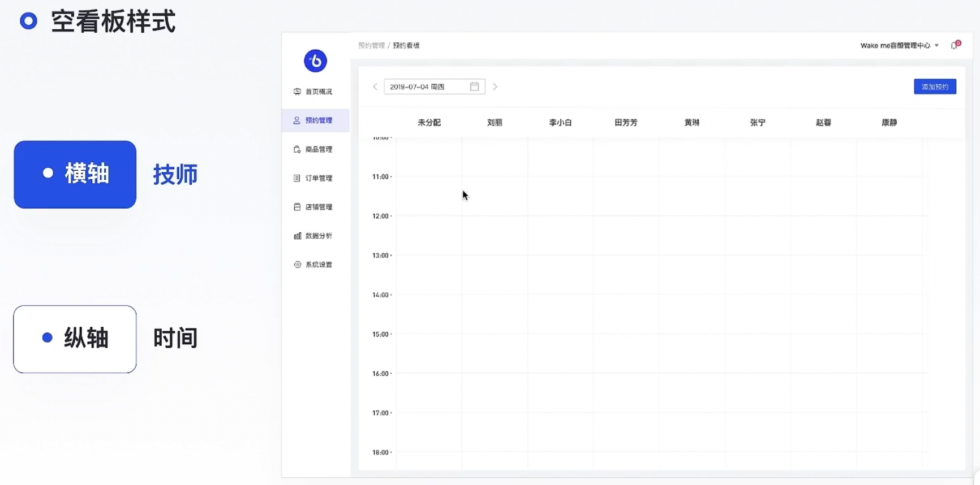This screenshot has width=980, height=485.
Task: Click the 商品管理 product icon
Action: (x=297, y=149)
